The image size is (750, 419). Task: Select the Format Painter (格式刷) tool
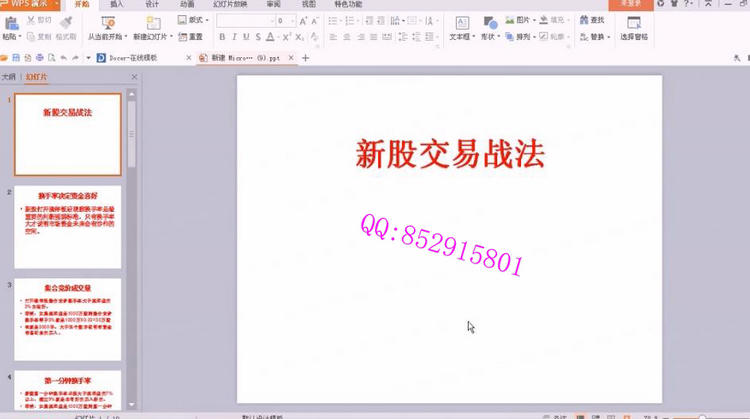(x=66, y=24)
